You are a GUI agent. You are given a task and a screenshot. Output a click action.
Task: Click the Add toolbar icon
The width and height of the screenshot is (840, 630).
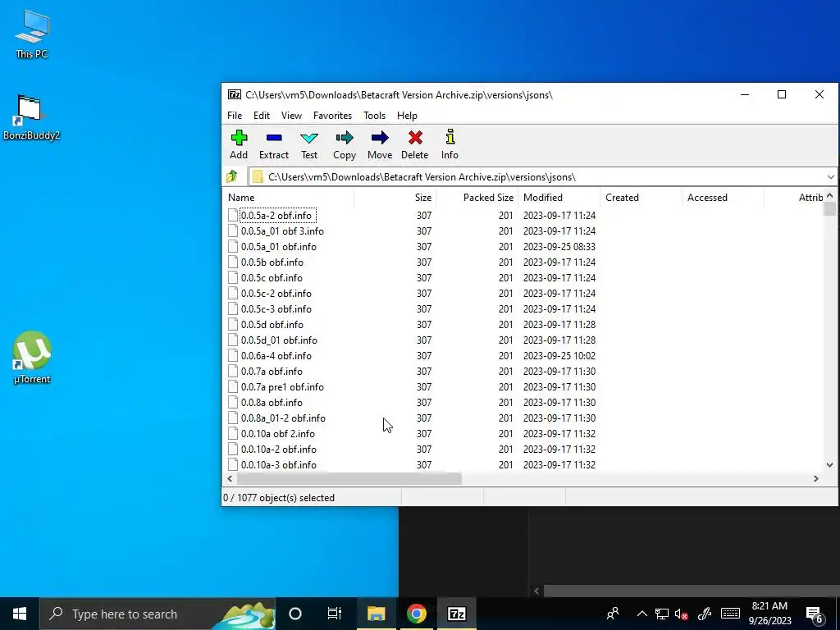tap(239, 138)
